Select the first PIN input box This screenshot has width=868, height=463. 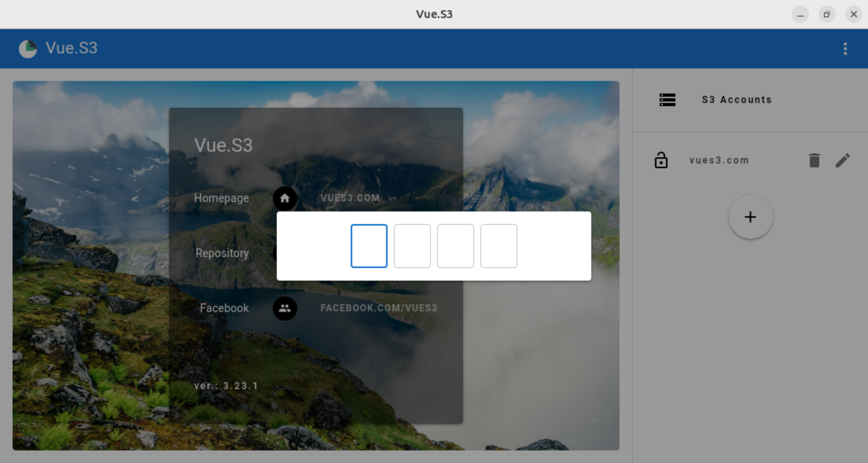coord(369,246)
